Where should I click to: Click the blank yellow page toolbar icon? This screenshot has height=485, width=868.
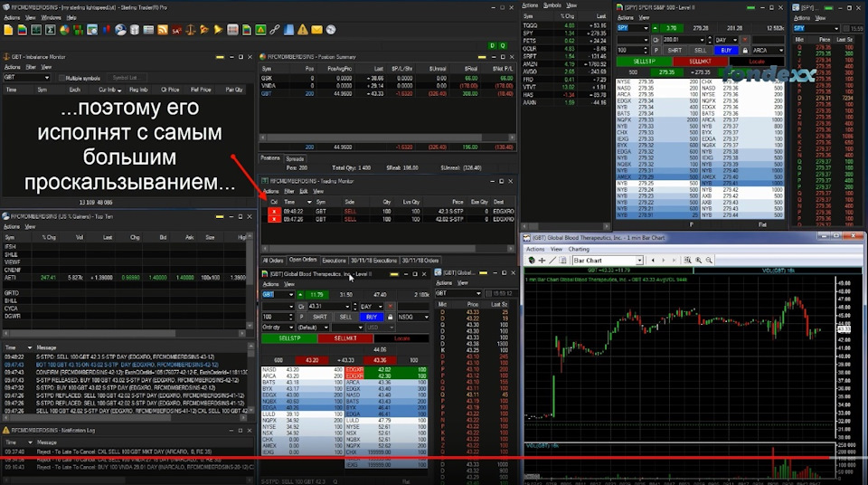coord(8,30)
